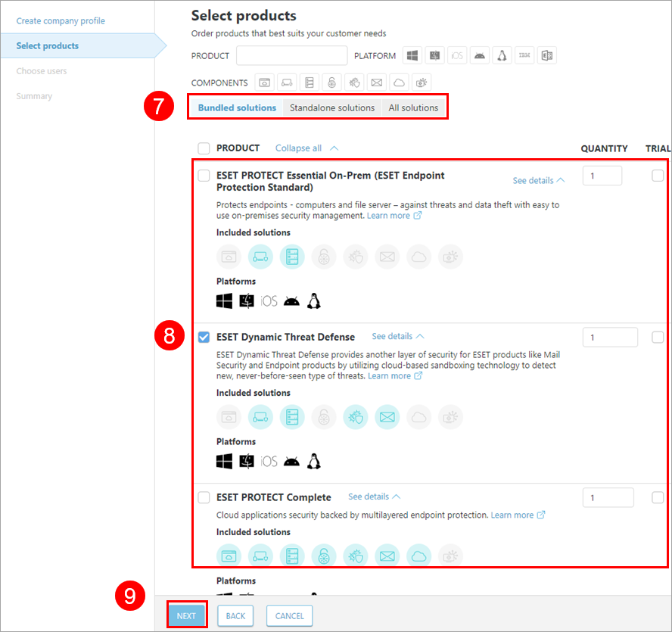Image resolution: width=672 pixels, height=632 pixels.
Task: Tick the select-all PRODUCT header checkbox
Action: [204, 148]
